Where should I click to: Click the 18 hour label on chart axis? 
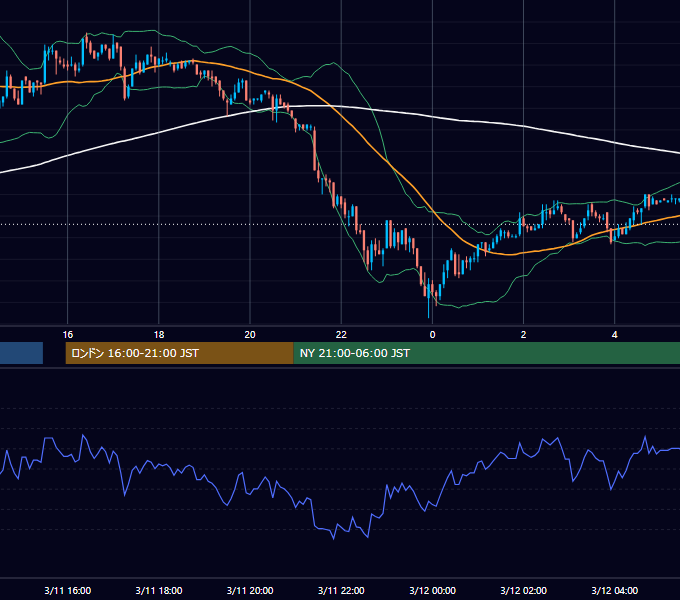(x=159, y=335)
